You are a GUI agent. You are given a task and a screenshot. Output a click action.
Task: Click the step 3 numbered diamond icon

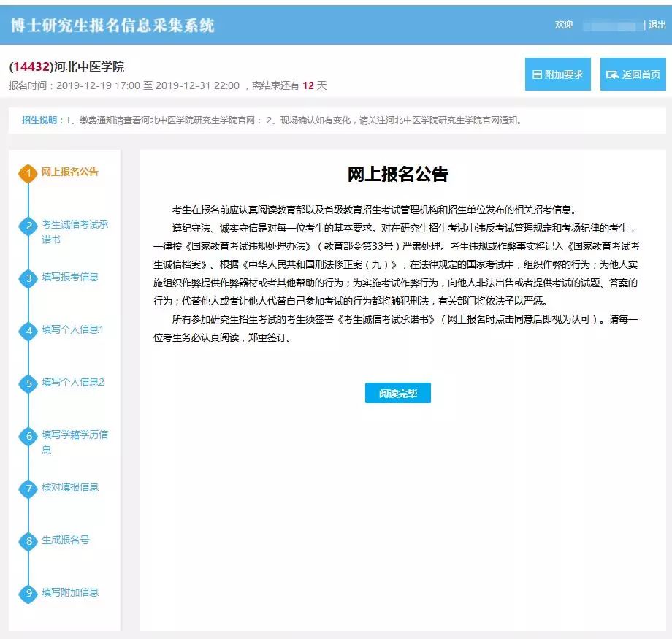pos(28,278)
